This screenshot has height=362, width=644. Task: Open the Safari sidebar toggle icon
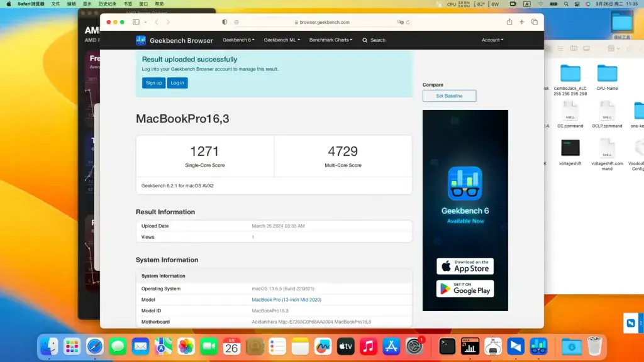click(x=136, y=22)
